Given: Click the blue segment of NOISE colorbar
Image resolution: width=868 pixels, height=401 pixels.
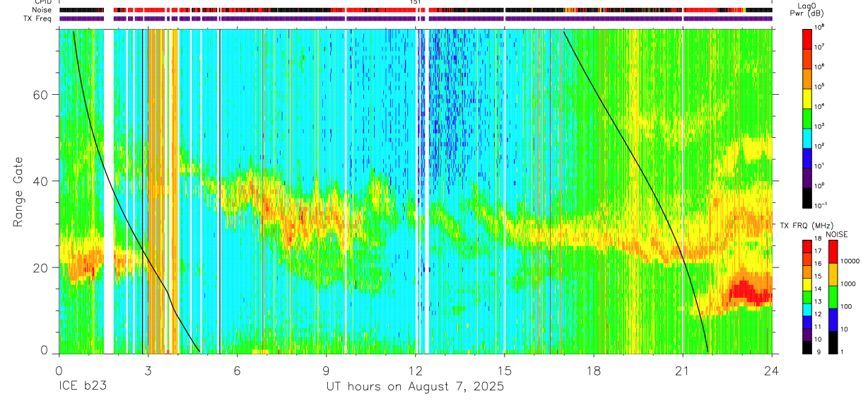Looking at the screenshot, I should tap(833, 320).
